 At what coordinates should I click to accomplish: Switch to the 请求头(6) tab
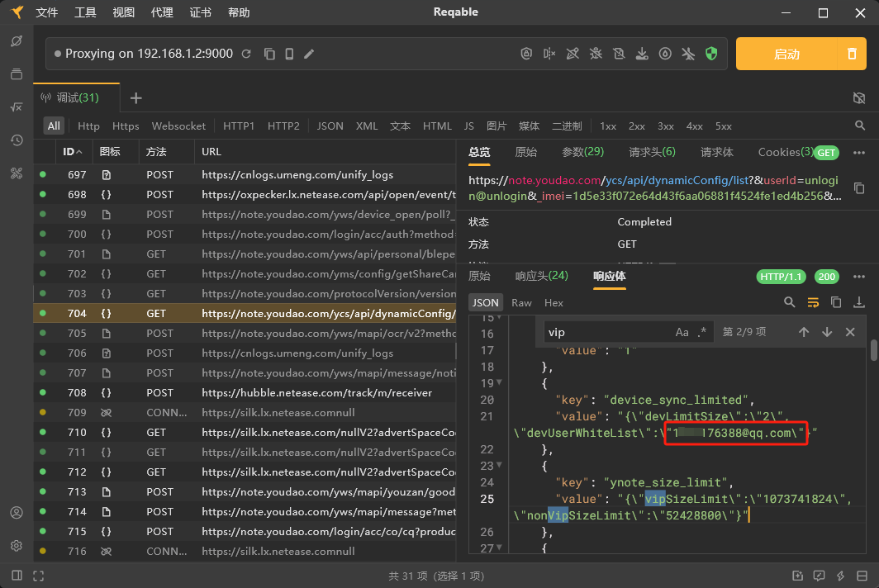[x=652, y=152]
